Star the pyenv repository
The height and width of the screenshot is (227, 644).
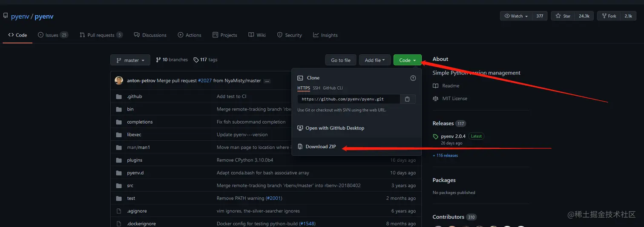563,16
